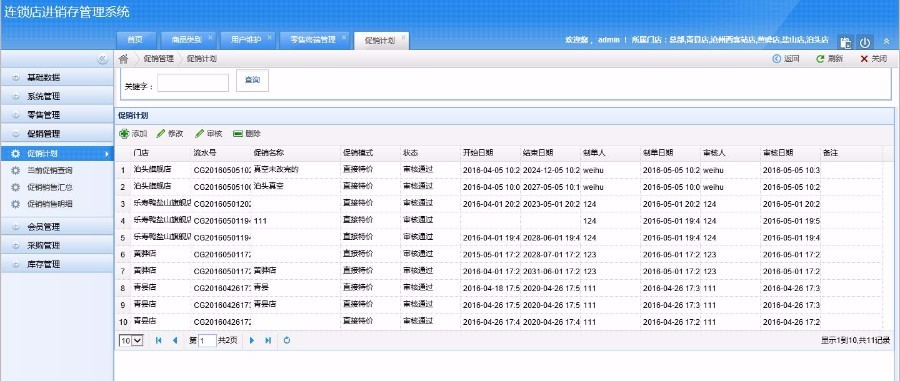Screen dimensions: 900x381
Task: Click 促销管理 in the breadcrumb
Action: [x=158, y=59]
